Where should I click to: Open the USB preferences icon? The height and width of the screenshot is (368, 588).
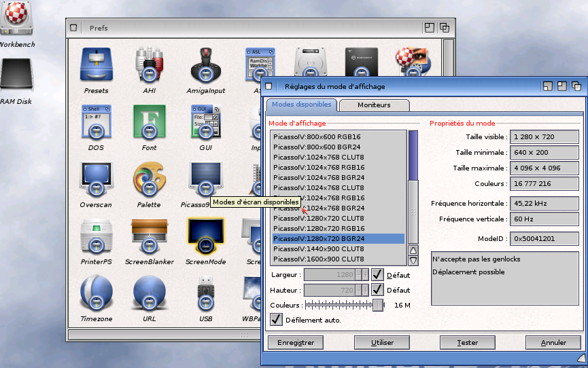coord(205,293)
